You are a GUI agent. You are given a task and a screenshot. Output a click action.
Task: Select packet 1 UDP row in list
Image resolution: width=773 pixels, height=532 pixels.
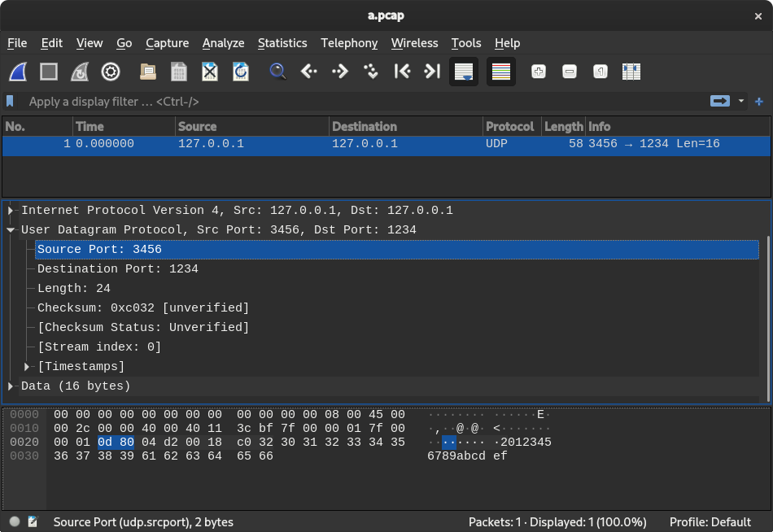tap(386, 144)
